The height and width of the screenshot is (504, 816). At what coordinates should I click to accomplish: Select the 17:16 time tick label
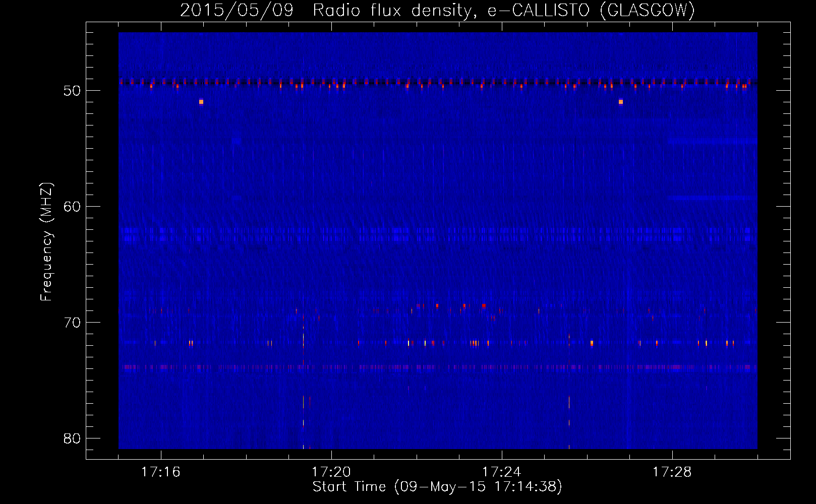[x=161, y=472]
